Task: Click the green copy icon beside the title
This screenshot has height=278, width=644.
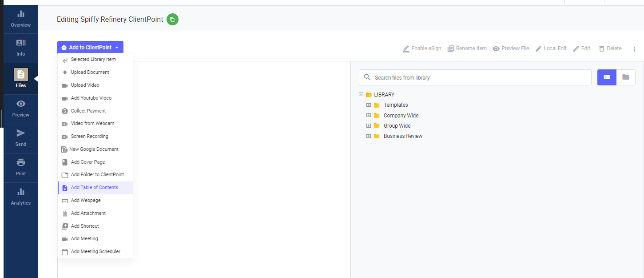Action: pos(172,20)
